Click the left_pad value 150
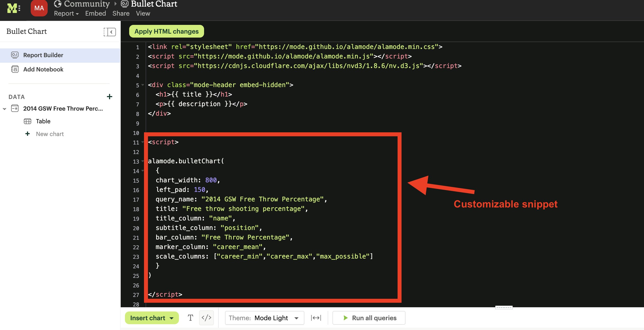The width and height of the screenshot is (644, 330). coord(200,190)
